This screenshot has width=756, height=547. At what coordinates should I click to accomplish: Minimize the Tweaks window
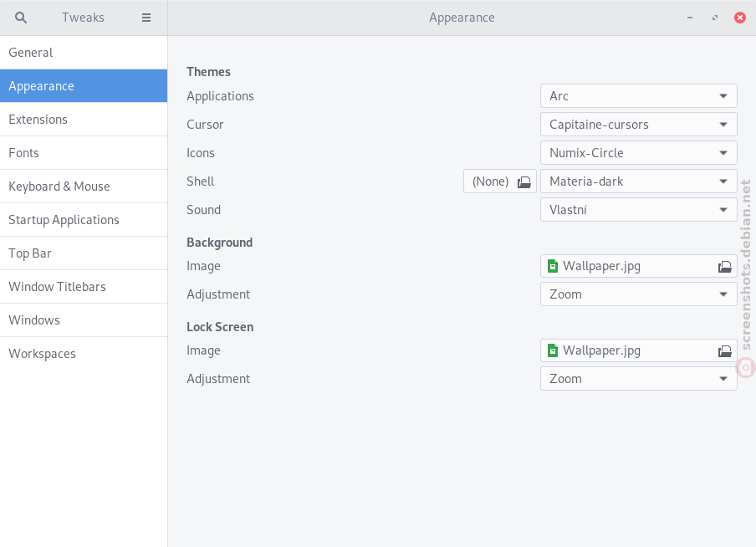click(690, 18)
